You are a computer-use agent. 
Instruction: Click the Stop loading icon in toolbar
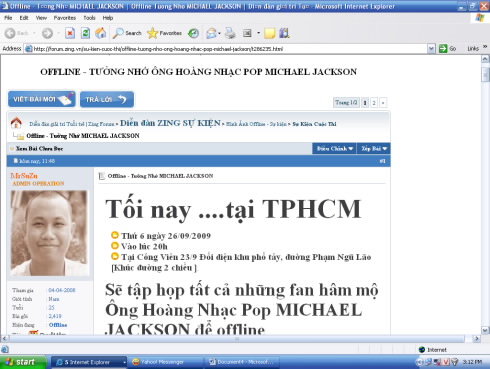(x=70, y=33)
